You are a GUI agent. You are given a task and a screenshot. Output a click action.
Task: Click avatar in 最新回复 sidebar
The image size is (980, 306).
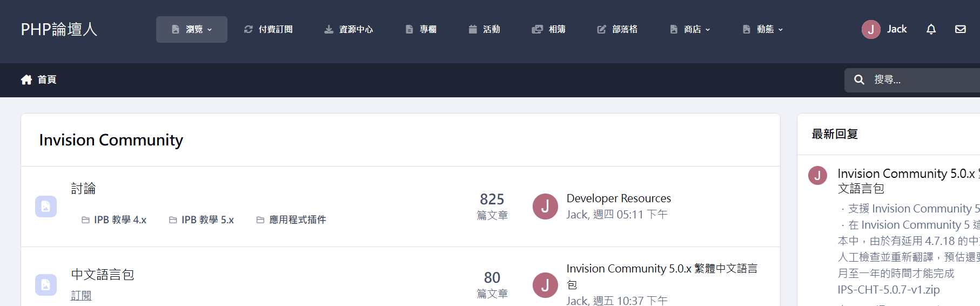(x=817, y=176)
